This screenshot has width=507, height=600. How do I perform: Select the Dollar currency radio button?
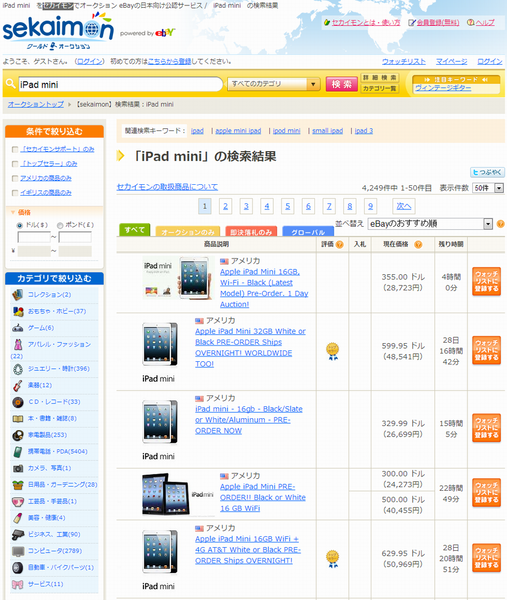click(x=20, y=225)
